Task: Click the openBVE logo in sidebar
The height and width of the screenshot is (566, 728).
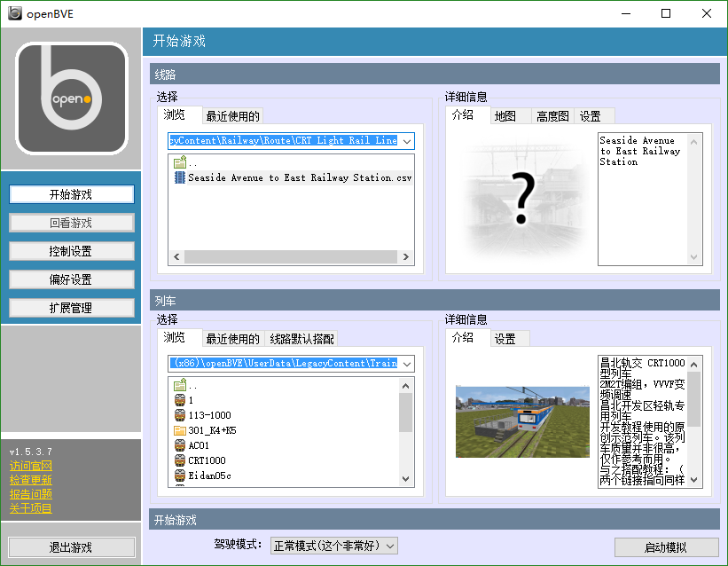Action: tap(72, 98)
